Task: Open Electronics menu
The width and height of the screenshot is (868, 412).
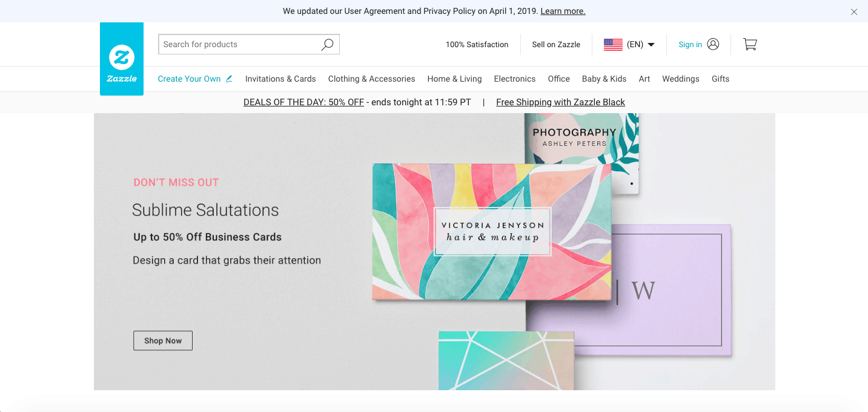Action: click(514, 79)
